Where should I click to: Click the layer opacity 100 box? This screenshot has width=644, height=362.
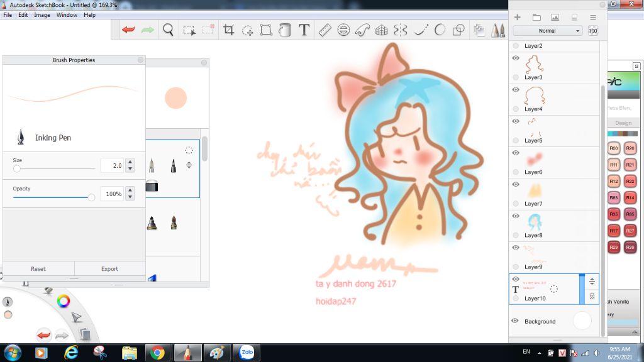coord(592,31)
